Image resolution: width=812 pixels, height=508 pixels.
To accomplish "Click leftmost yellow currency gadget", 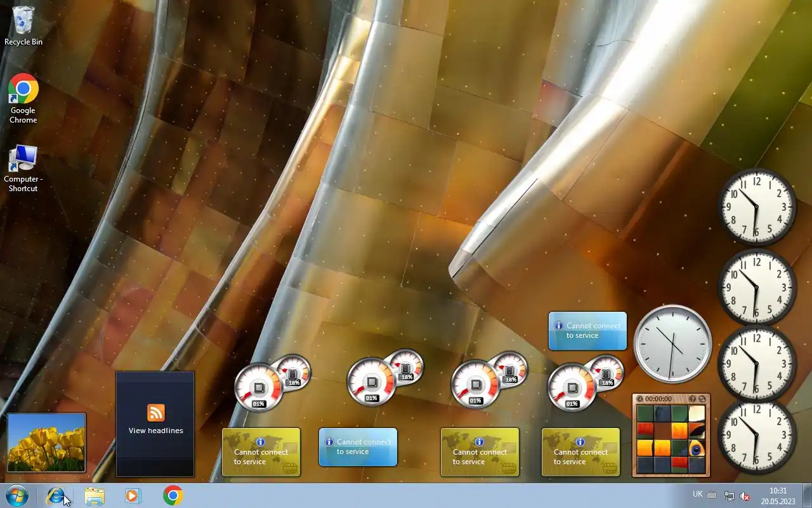I will tap(261, 452).
